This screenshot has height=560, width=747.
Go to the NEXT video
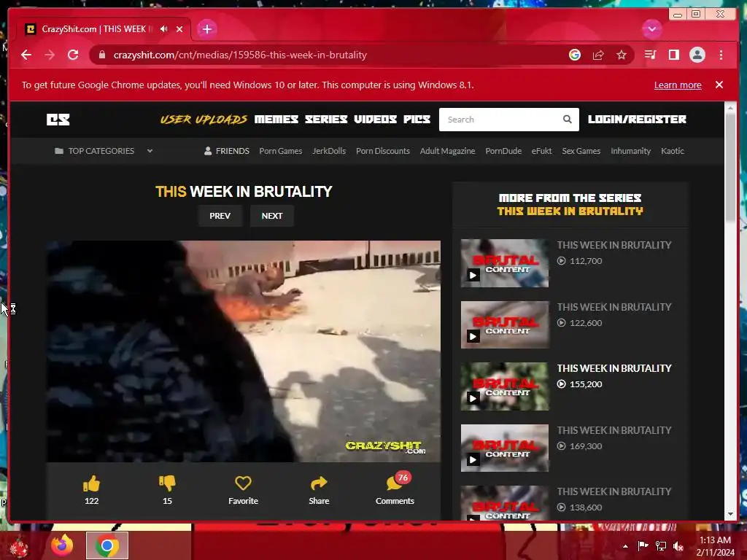tap(272, 216)
